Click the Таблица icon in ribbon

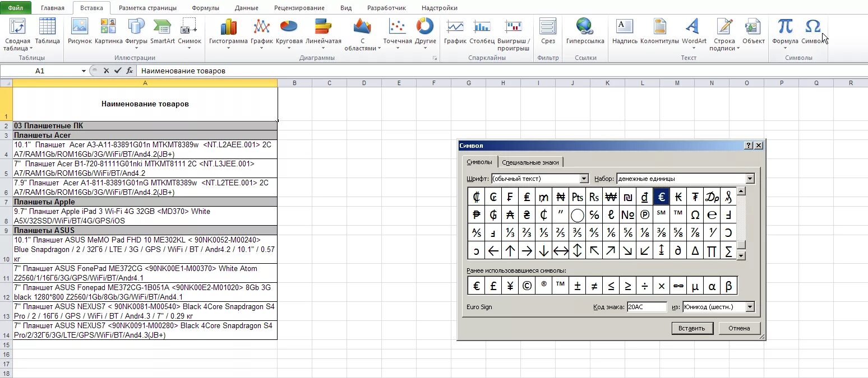pos(47,31)
